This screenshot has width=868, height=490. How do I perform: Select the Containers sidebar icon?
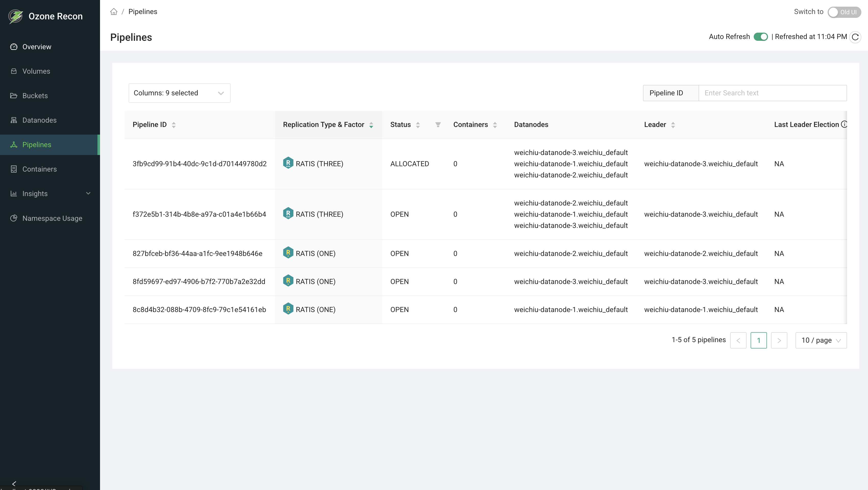pos(14,169)
